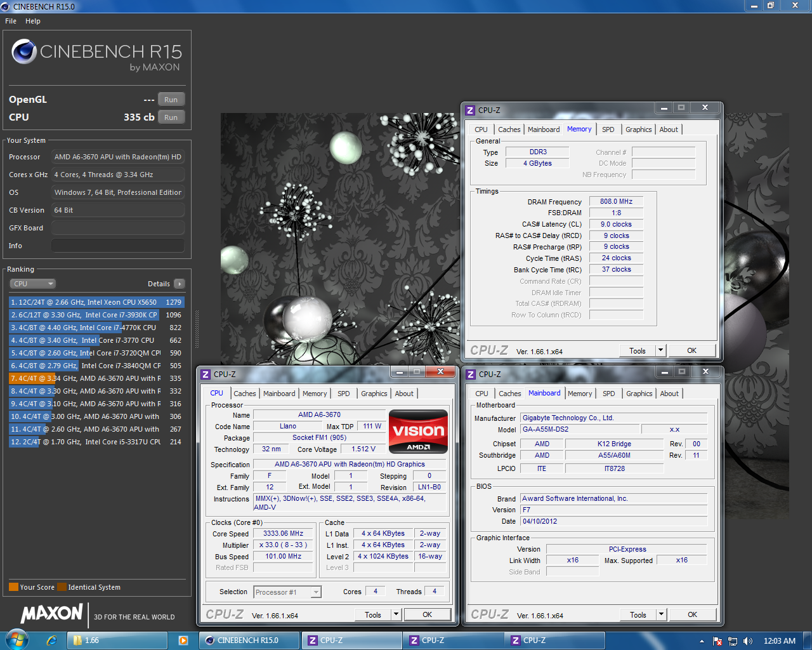Select ranking row 5 Core i7-3720QM
Screen dimensions: 812x650
pyautogui.click(x=96, y=353)
